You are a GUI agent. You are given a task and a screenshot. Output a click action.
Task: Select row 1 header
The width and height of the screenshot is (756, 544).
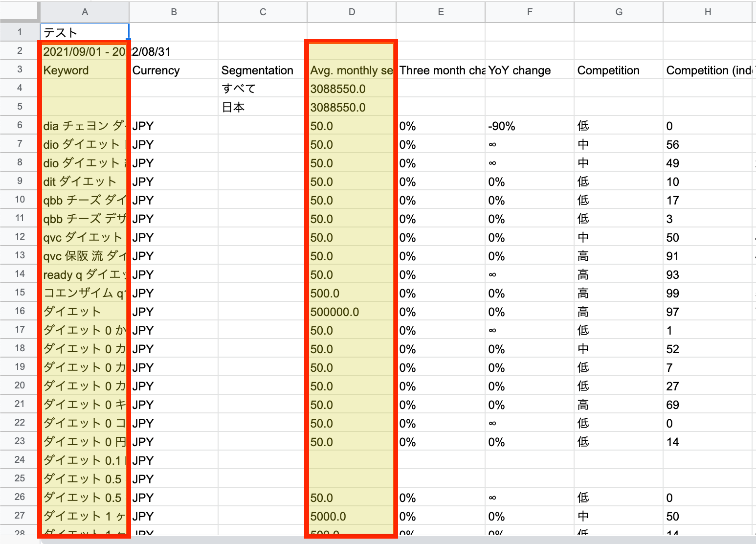pyautogui.click(x=20, y=32)
